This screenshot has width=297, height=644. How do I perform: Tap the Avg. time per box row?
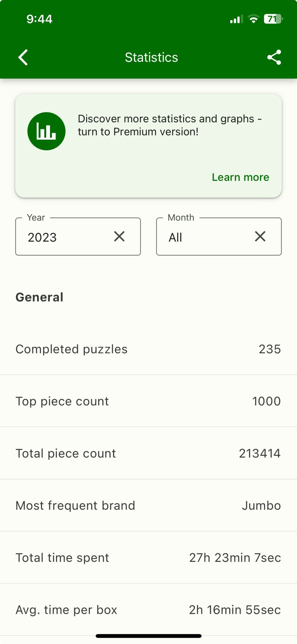point(148,610)
